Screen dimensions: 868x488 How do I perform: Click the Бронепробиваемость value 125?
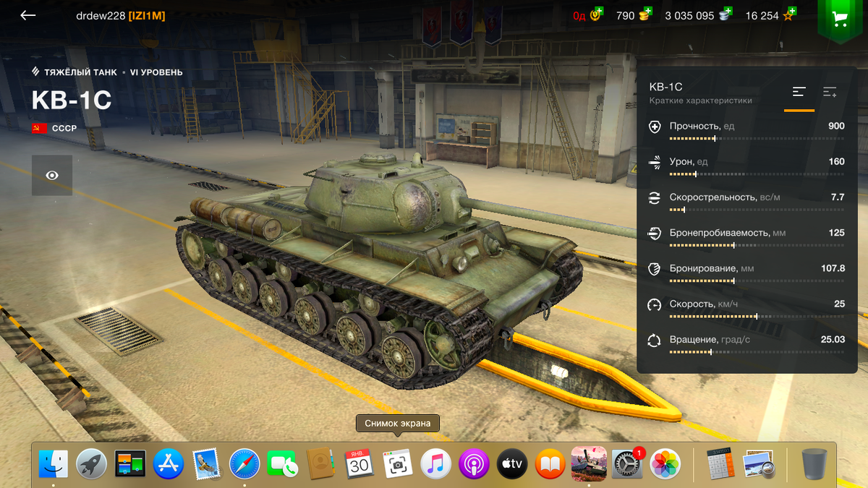836,233
